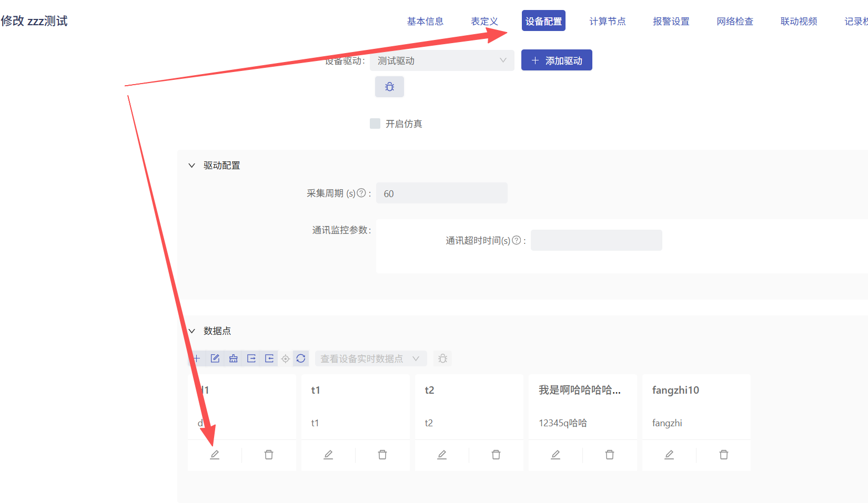This screenshot has width=868, height=503.
Task: Open the 查看设备实时数据点 dropdown
Action: point(370,358)
